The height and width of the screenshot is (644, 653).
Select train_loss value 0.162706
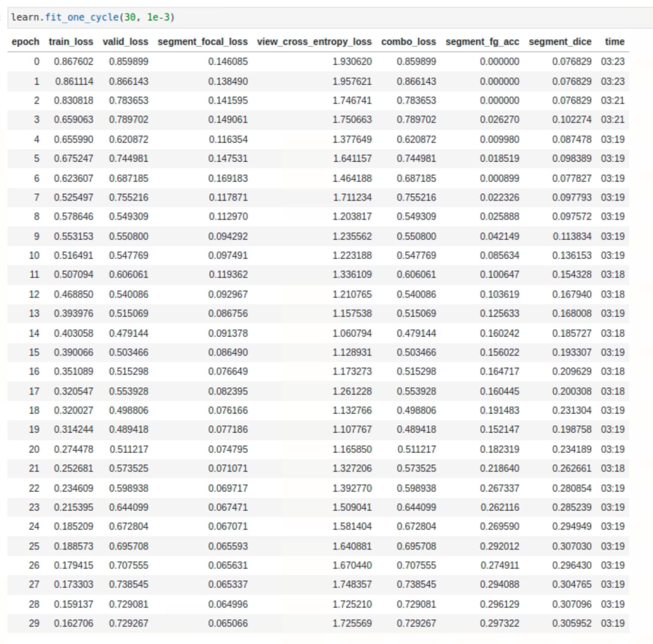click(x=74, y=623)
